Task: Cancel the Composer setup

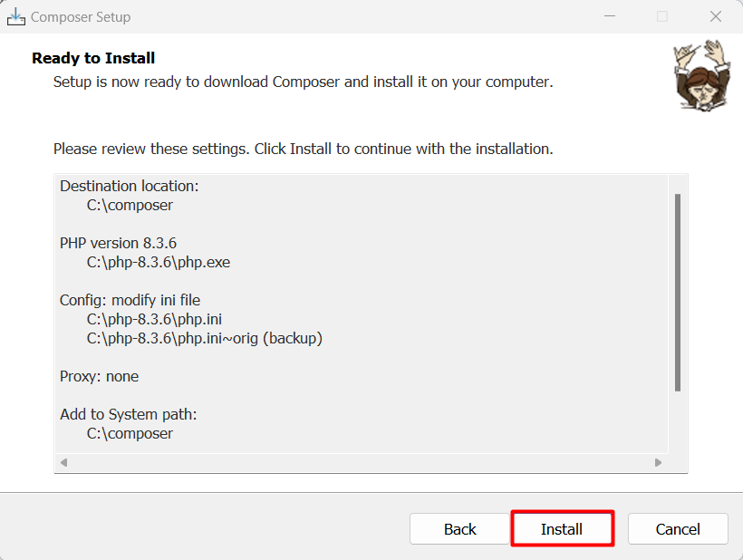Action: (x=678, y=528)
